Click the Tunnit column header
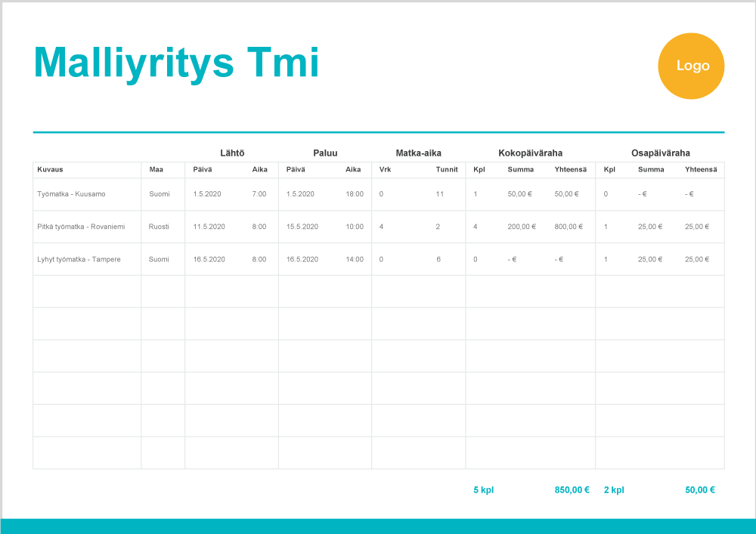The width and height of the screenshot is (756, 534). (447, 169)
